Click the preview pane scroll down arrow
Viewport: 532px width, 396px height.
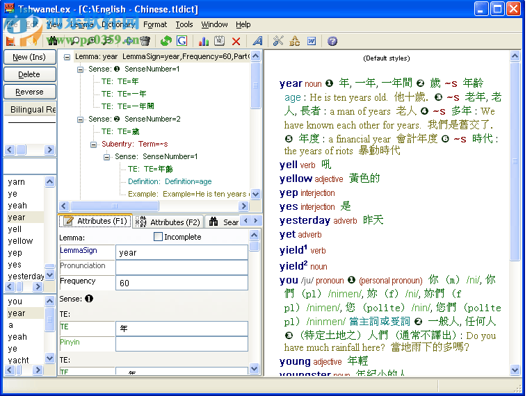515,370
